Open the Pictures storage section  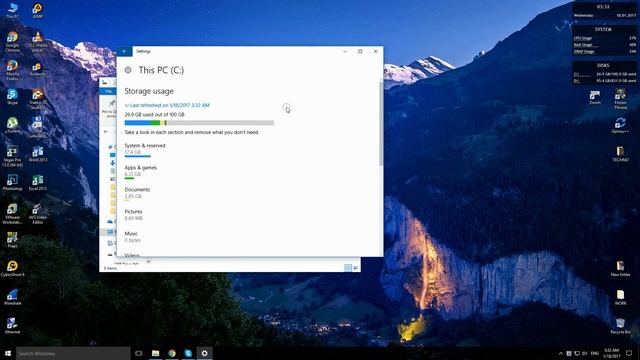(x=133, y=215)
